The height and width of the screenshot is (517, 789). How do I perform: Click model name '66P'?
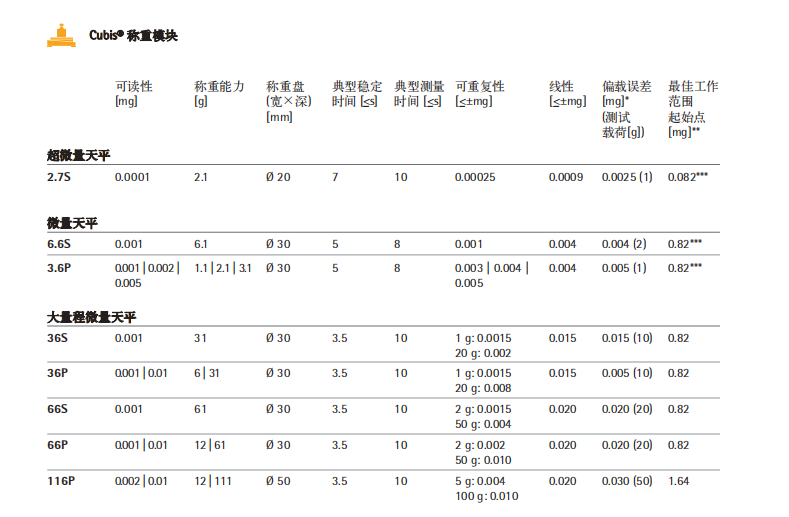tap(57, 446)
